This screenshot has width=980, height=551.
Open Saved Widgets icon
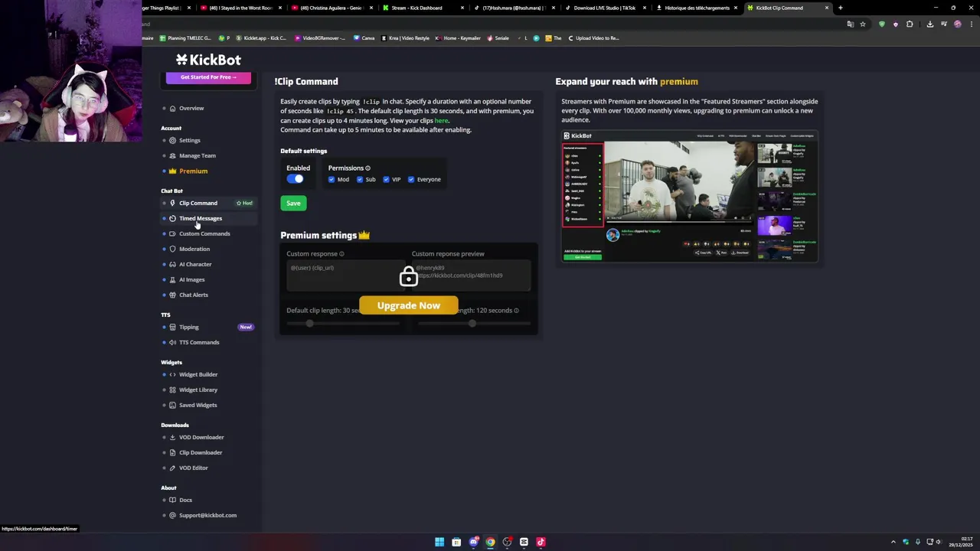[172, 405]
